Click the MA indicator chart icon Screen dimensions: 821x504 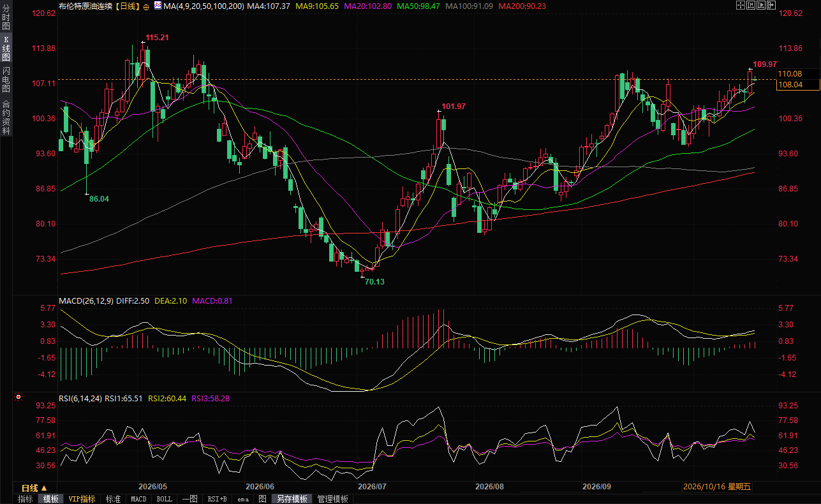point(158,6)
